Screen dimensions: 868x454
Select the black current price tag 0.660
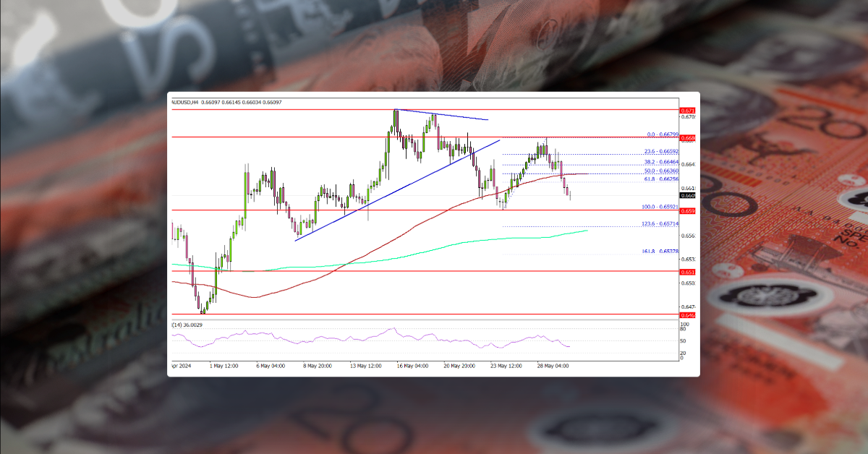[687, 196]
